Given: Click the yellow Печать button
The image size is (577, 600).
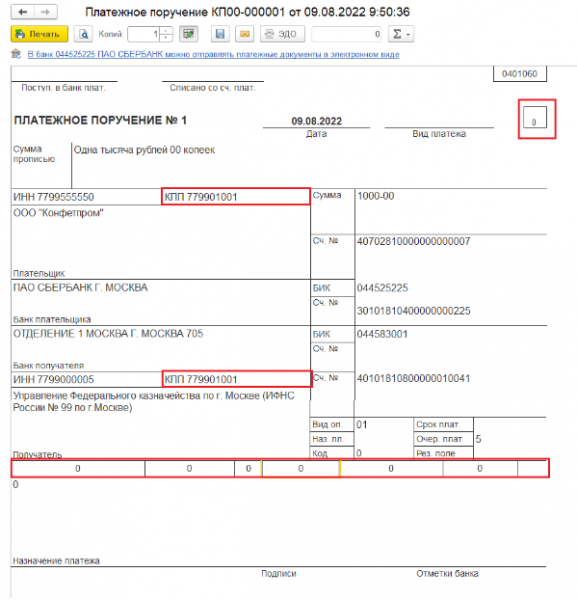Looking at the screenshot, I should click(39, 34).
